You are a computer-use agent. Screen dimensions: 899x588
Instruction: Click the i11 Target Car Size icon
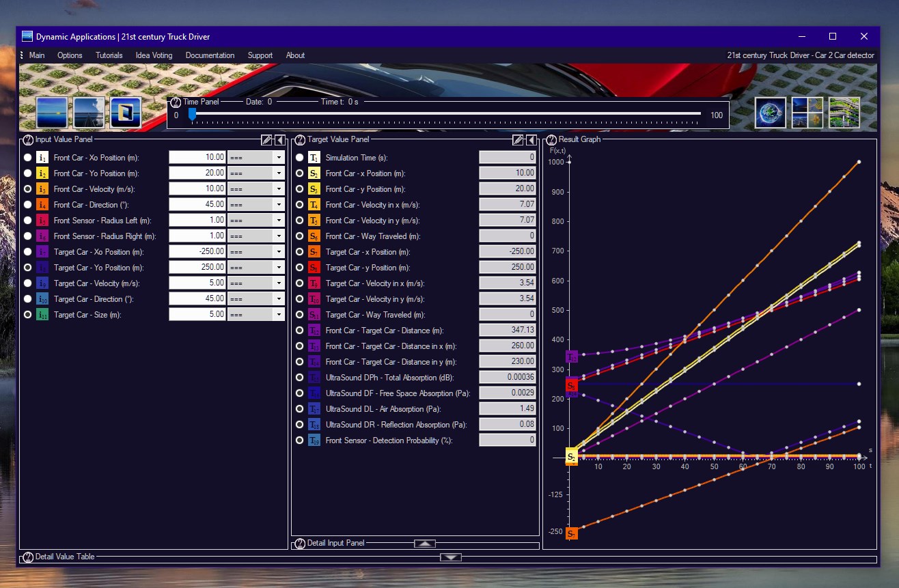tap(42, 315)
